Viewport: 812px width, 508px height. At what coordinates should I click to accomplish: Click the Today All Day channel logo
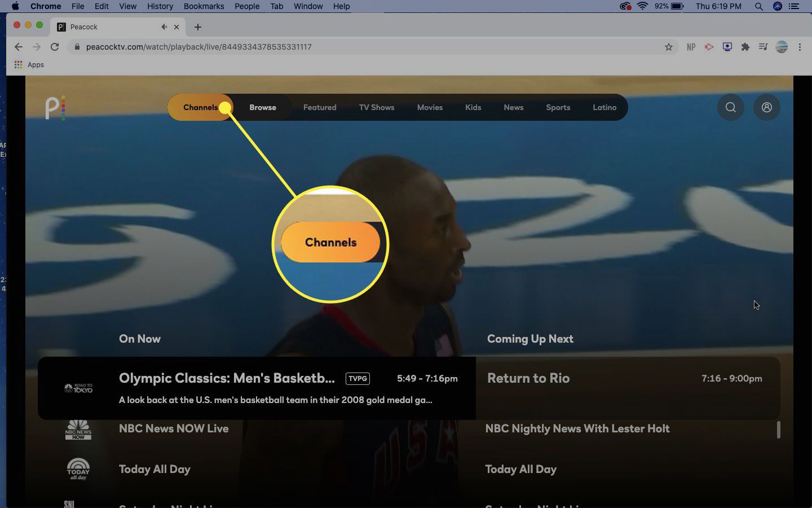(78, 469)
